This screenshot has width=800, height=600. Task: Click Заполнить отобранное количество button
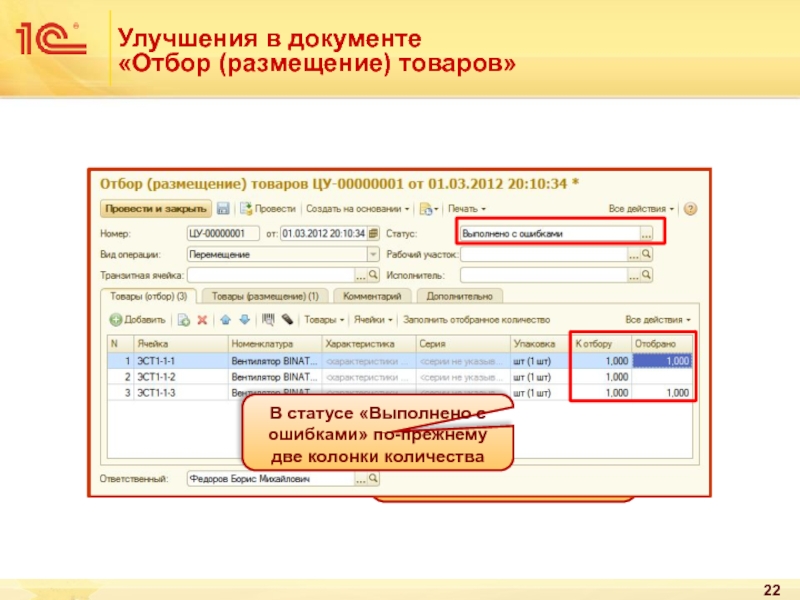[477, 320]
